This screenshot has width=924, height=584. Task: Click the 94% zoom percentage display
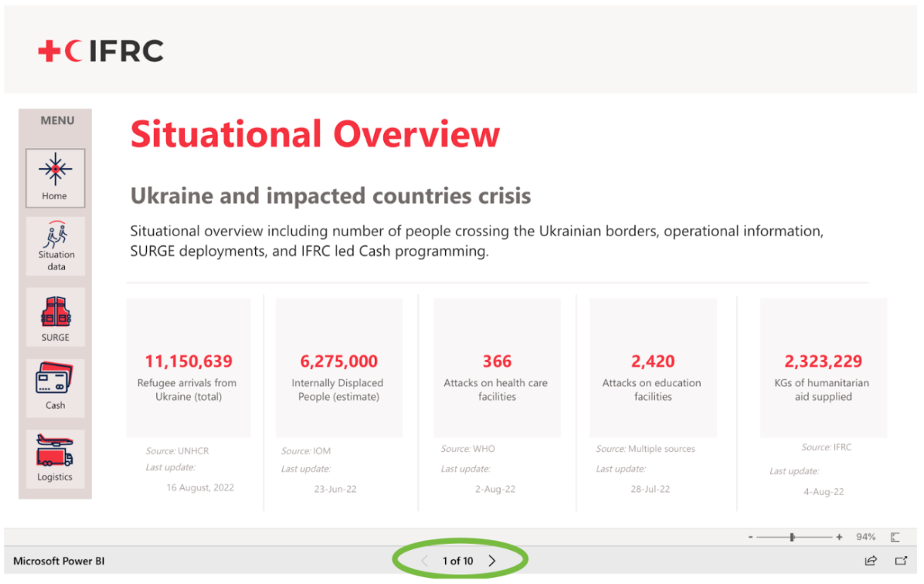pos(864,536)
